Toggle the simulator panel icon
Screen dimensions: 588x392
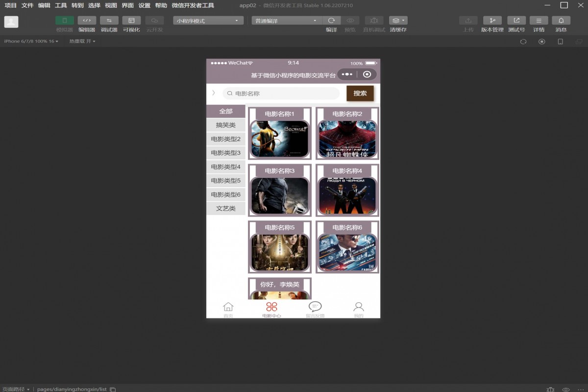pyautogui.click(x=65, y=21)
